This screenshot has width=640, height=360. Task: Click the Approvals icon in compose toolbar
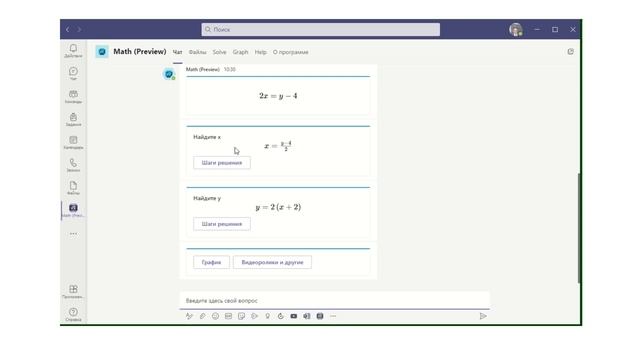[280, 316]
